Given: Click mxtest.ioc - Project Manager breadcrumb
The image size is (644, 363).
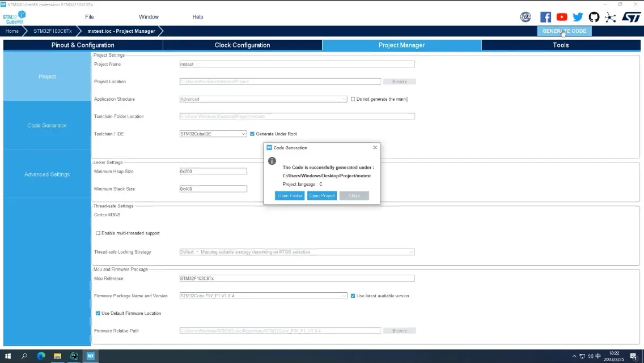Looking at the screenshot, I should [x=121, y=31].
